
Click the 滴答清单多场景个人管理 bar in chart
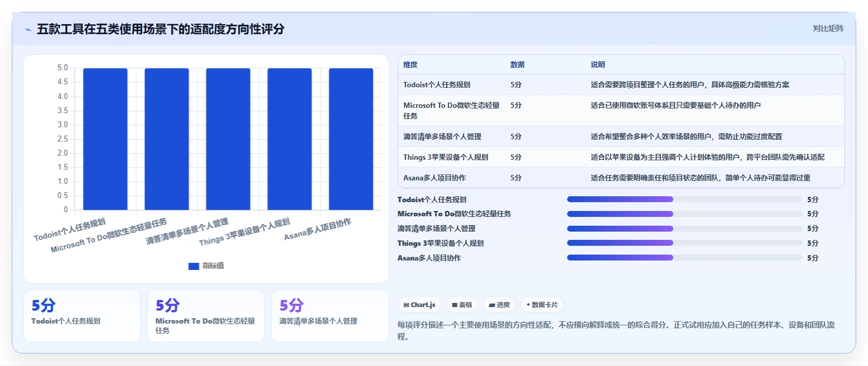228,139
